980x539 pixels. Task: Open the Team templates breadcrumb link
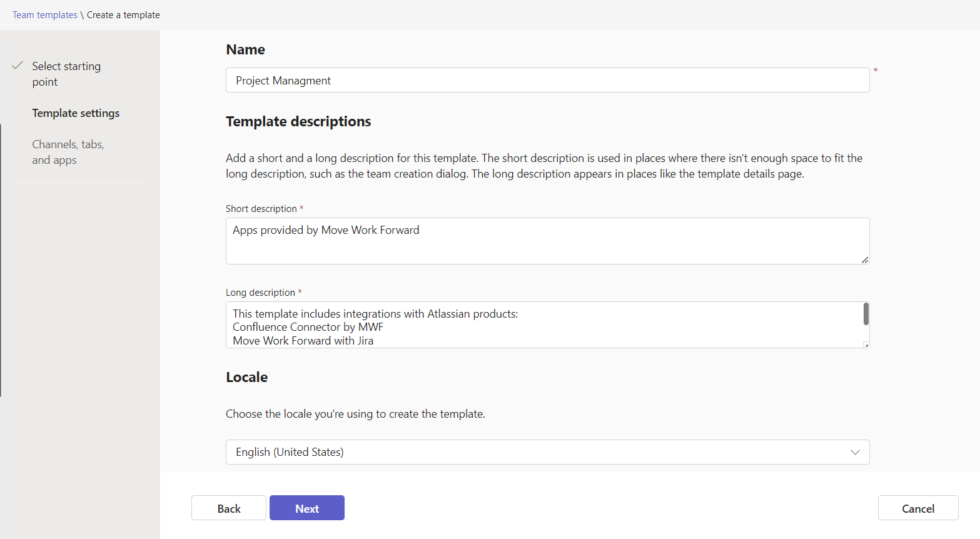click(x=45, y=15)
